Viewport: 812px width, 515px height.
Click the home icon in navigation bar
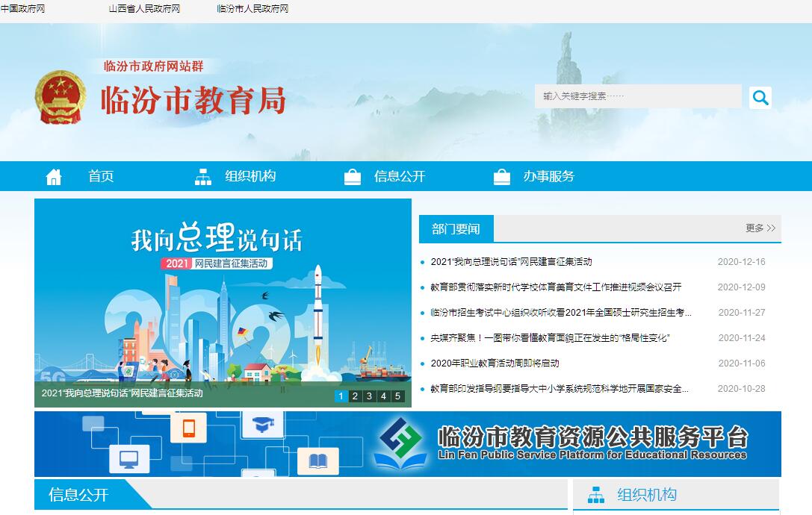point(54,177)
